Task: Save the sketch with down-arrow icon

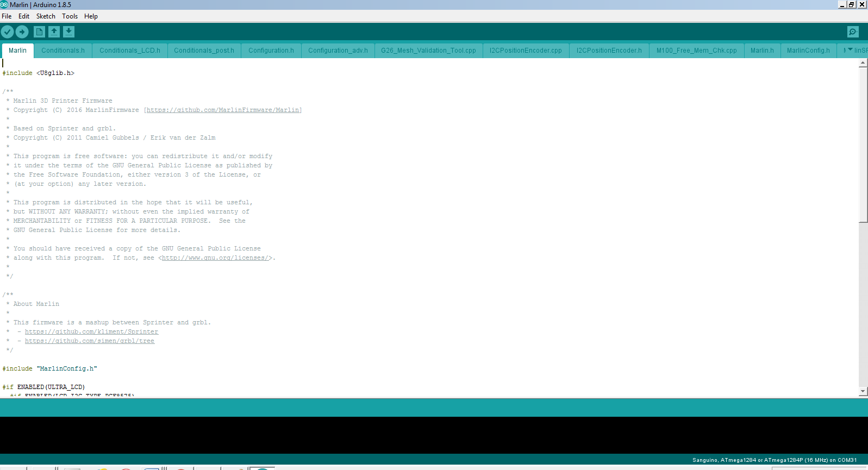Action: point(69,32)
